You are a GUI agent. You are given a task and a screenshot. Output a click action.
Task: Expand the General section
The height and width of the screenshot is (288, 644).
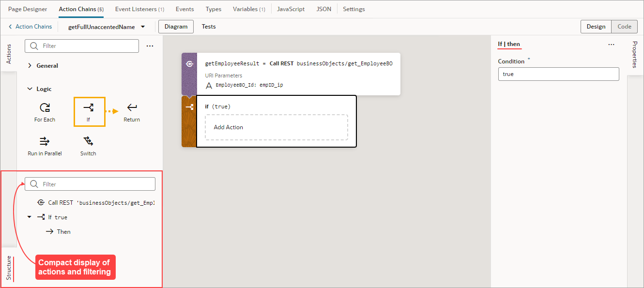(x=31, y=65)
